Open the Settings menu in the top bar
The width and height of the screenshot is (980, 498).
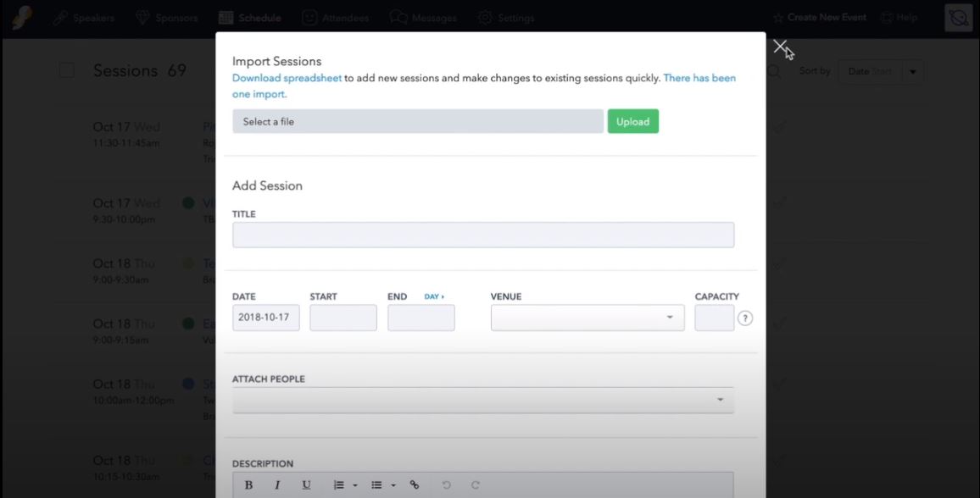506,18
